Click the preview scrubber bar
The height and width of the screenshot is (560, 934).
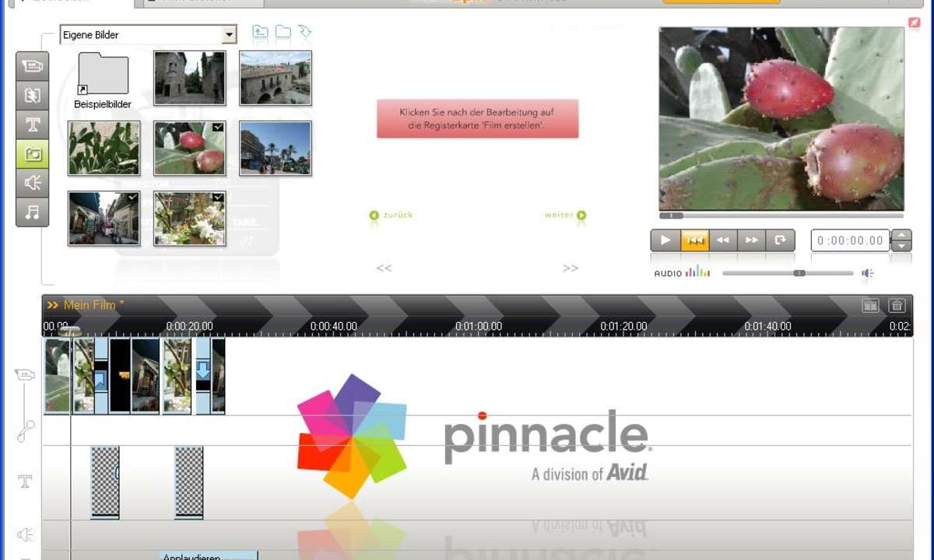click(781, 215)
